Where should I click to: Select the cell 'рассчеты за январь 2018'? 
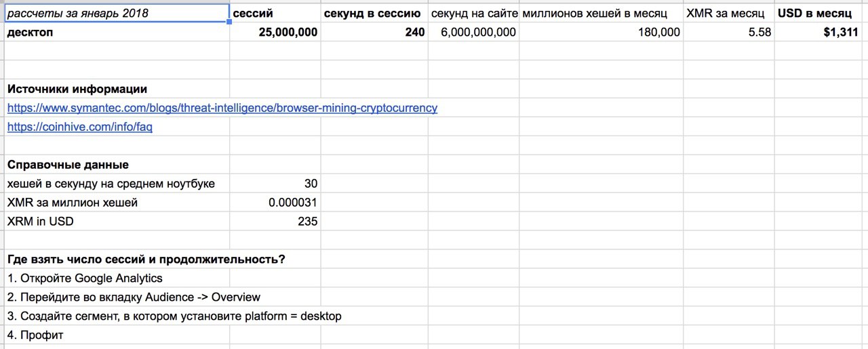(x=116, y=13)
